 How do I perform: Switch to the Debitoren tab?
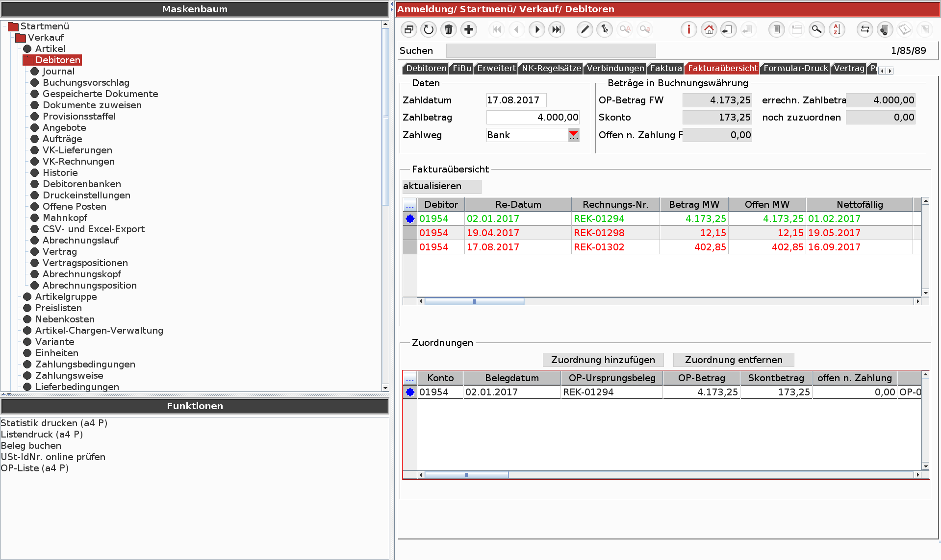426,68
